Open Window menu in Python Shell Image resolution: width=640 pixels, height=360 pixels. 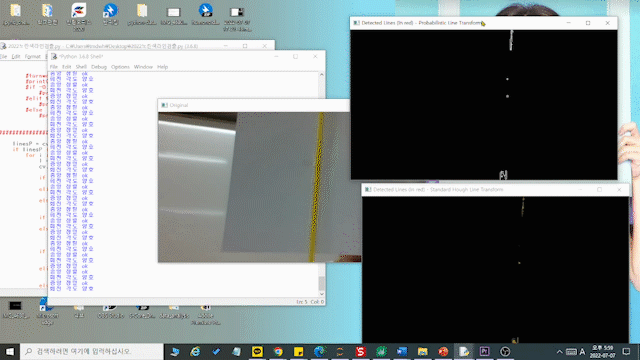coord(143,67)
